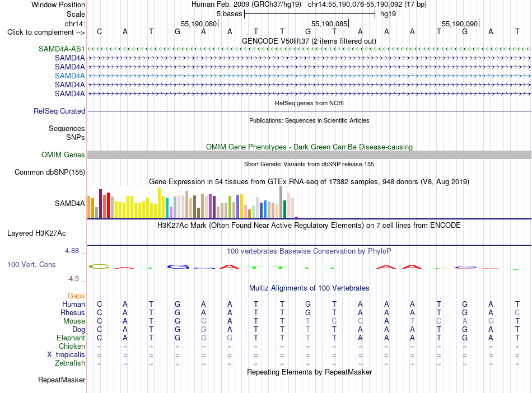Click the OMIM Genes track label
Image resolution: width=532 pixels, height=393 pixels.
[63, 155]
